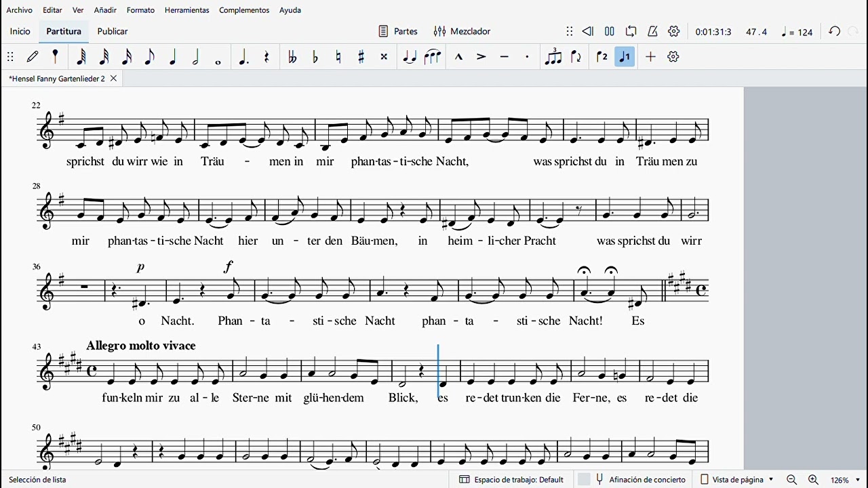
Task: Pause the playback
Action: point(610,31)
